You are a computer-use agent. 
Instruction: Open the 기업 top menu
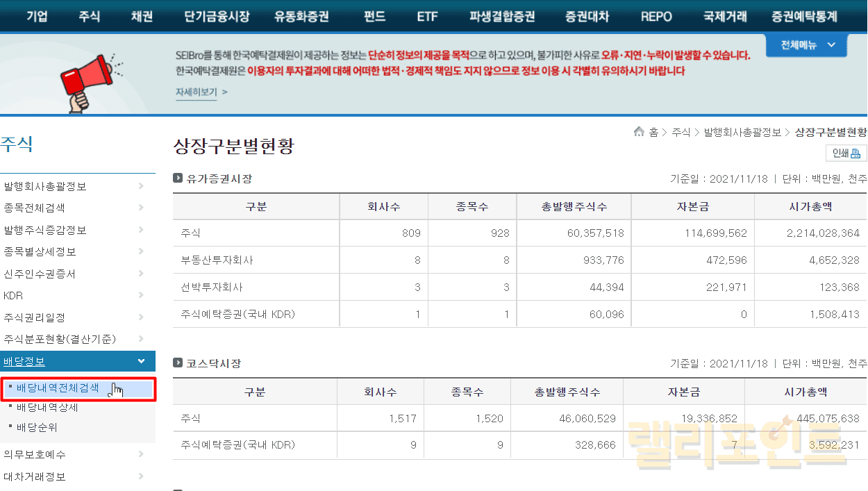pos(37,16)
